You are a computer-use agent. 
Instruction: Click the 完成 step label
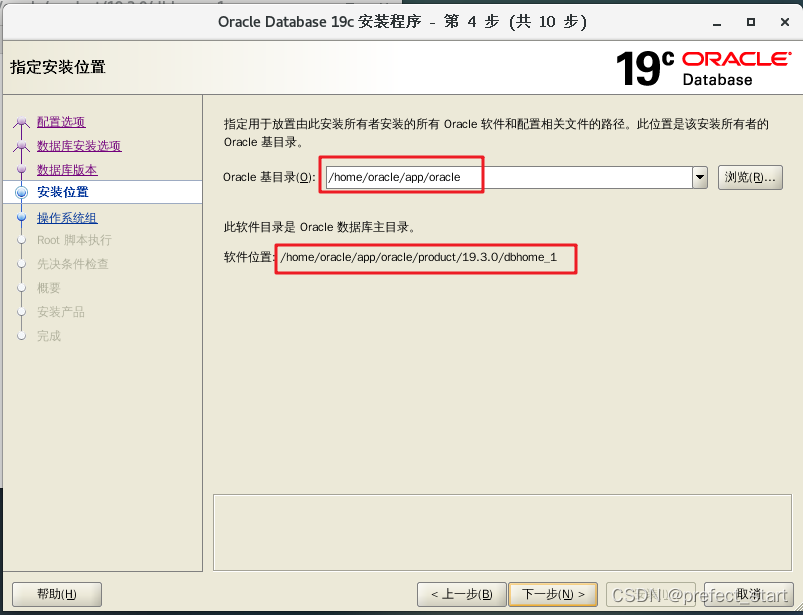click(x=49, y=336)
